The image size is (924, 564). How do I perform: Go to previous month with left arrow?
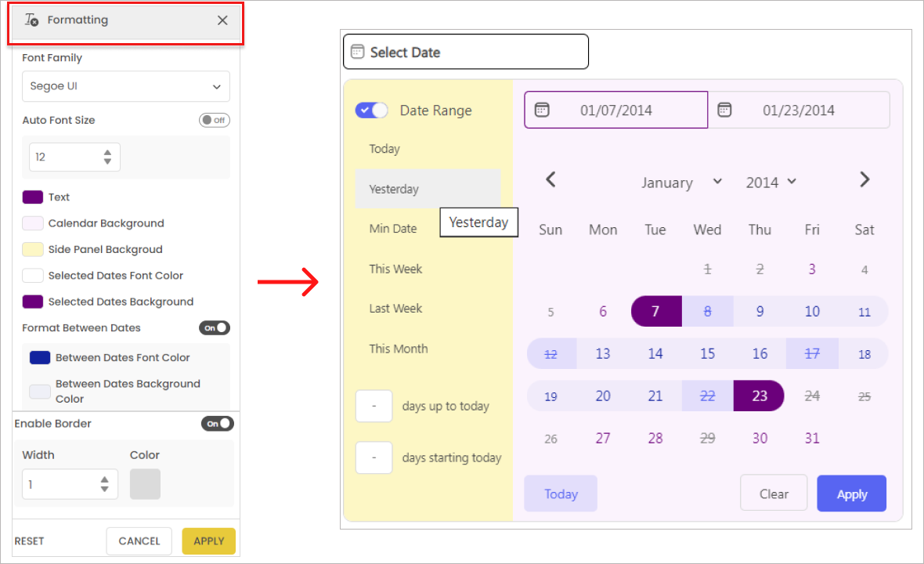tap(550, 180)
